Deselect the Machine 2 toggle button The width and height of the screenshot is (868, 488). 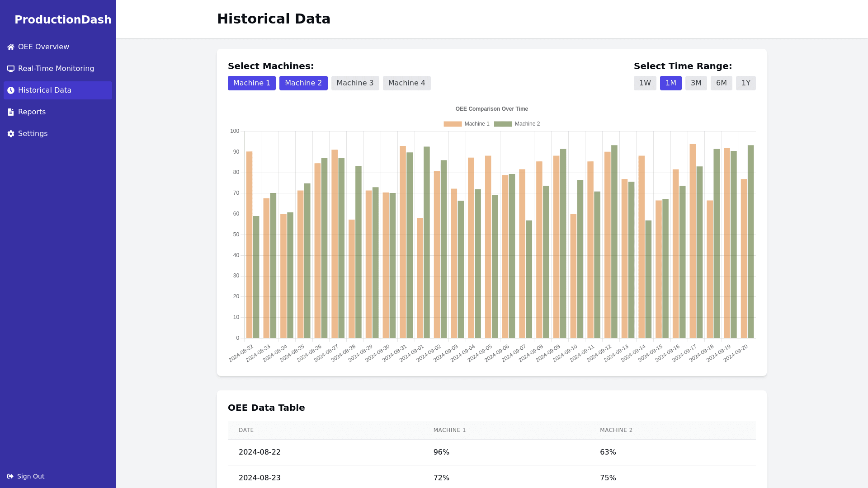[x=303, y=83]
